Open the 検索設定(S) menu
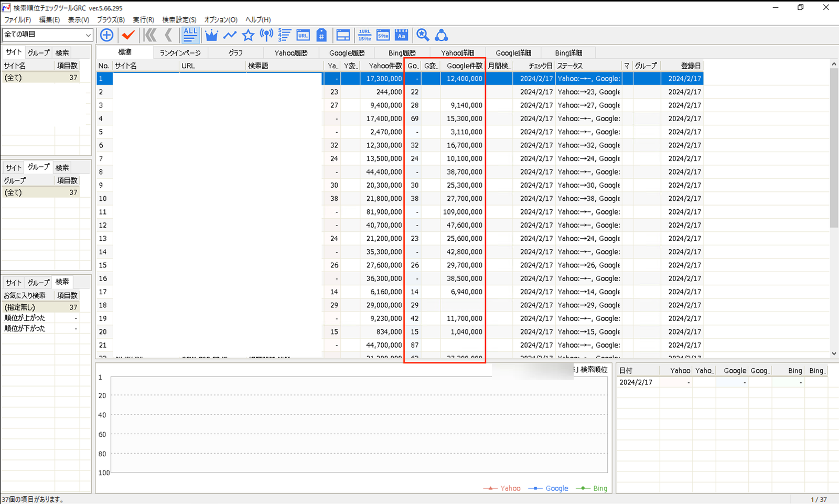The width and height of the screenshot is (839, 504). pyautogui.click(x=179, y=19)
